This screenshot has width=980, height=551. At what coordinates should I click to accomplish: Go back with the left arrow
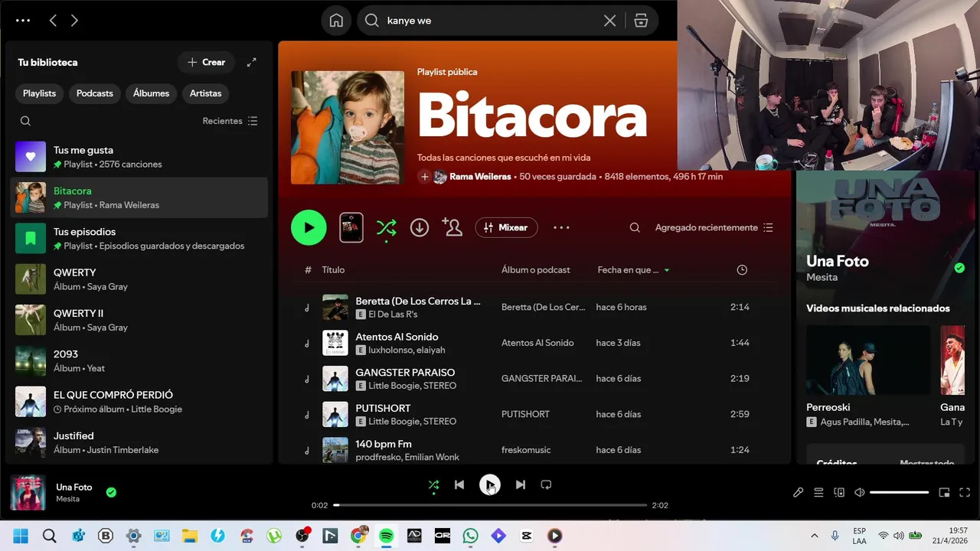click(53, 21)
